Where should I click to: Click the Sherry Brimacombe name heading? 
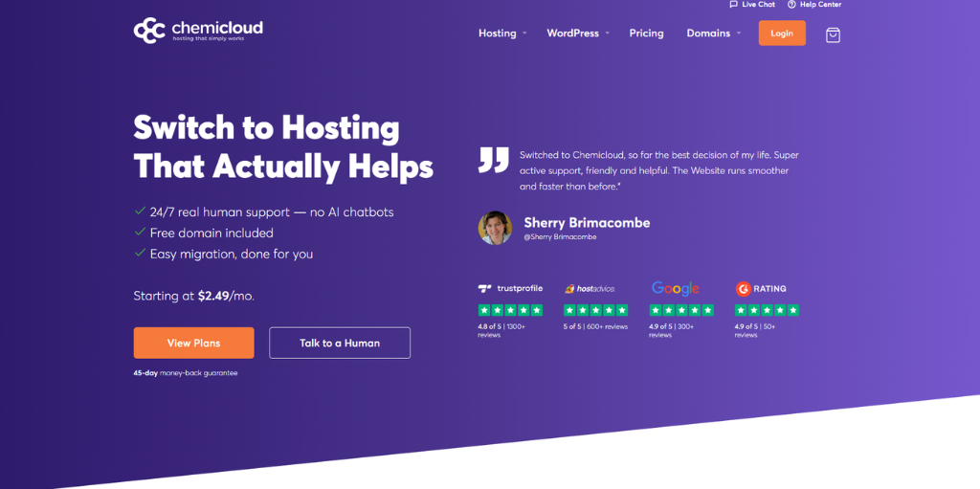point(587,223)
